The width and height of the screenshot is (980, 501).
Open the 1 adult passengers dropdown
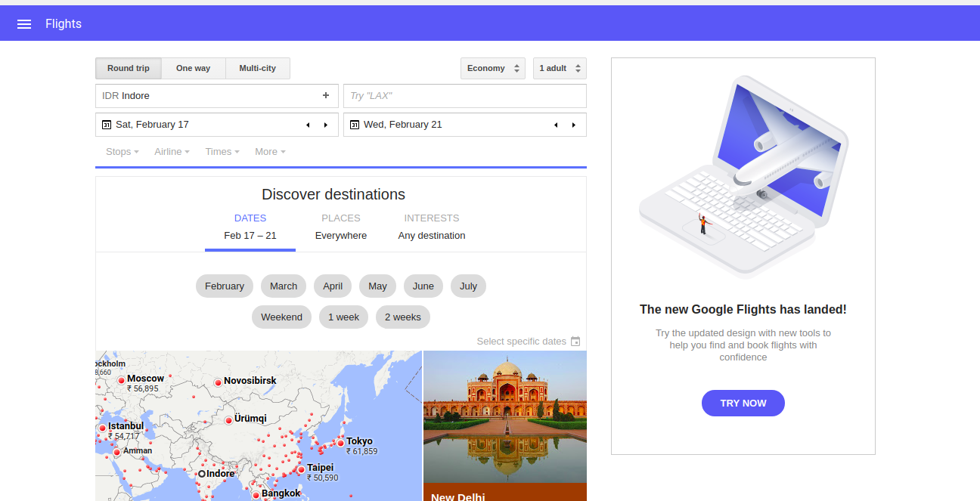(x=560, y=68)
